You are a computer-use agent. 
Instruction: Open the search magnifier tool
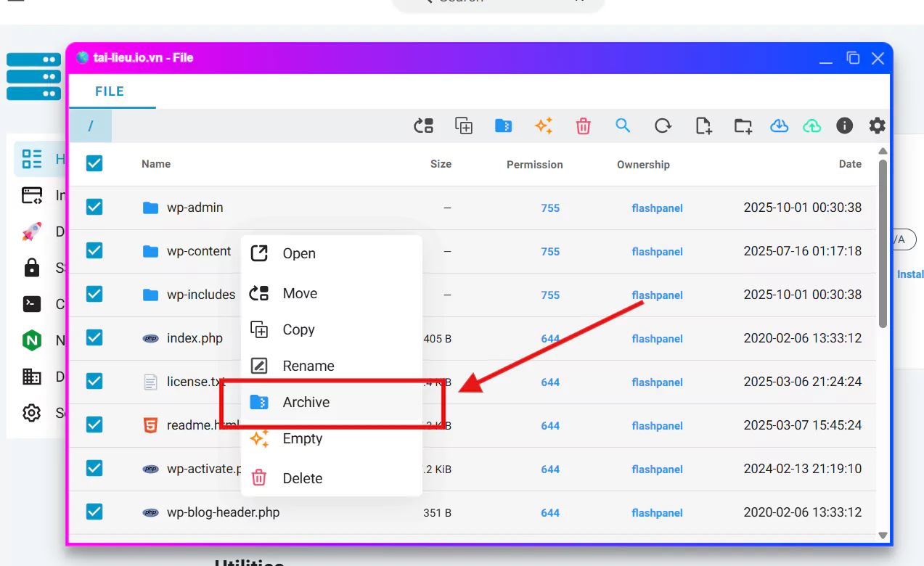point(623,126)
